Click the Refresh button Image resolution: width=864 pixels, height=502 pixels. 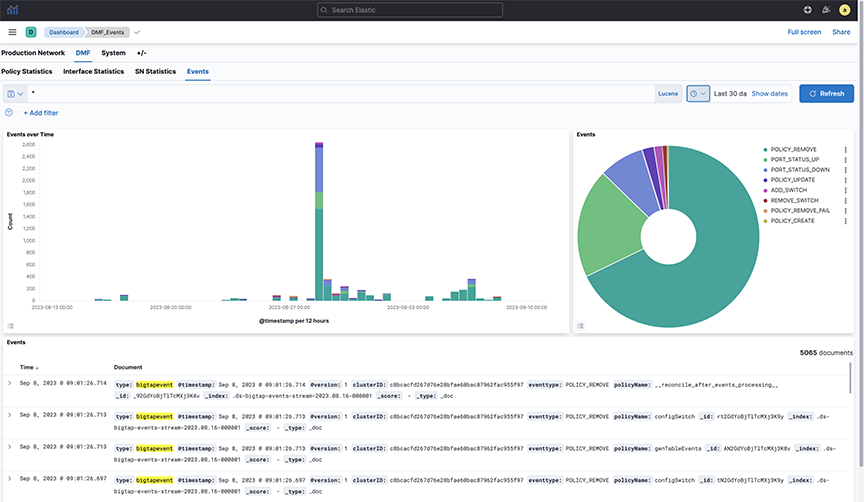[827, 94]
